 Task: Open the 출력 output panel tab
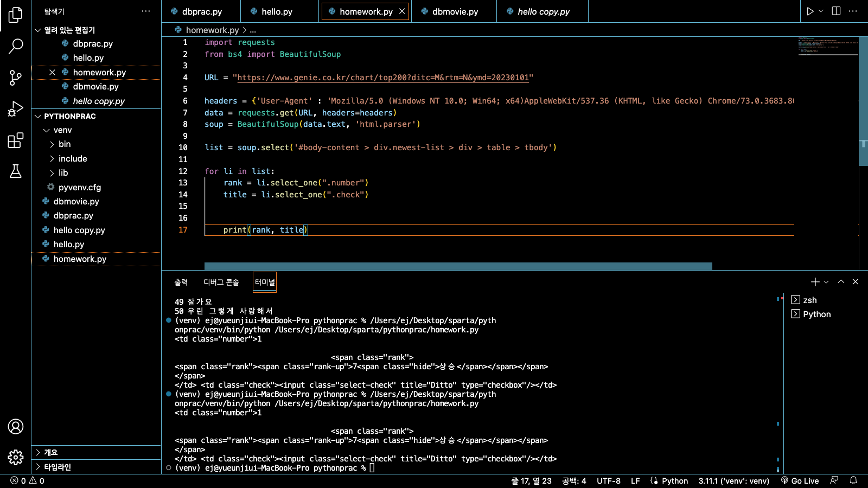(181, 282)
